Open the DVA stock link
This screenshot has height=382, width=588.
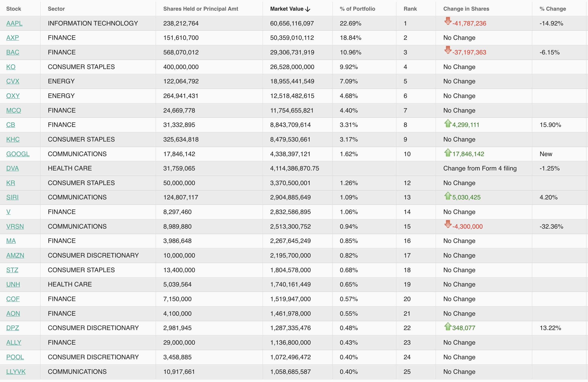coord(12,168)
